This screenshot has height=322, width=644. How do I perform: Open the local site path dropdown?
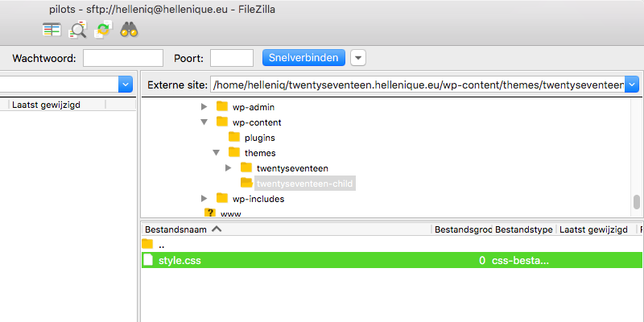click(126, 85)
